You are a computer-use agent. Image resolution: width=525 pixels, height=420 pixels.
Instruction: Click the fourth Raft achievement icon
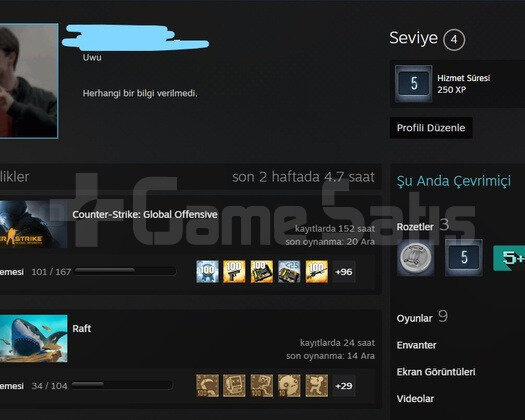point(289,386)
